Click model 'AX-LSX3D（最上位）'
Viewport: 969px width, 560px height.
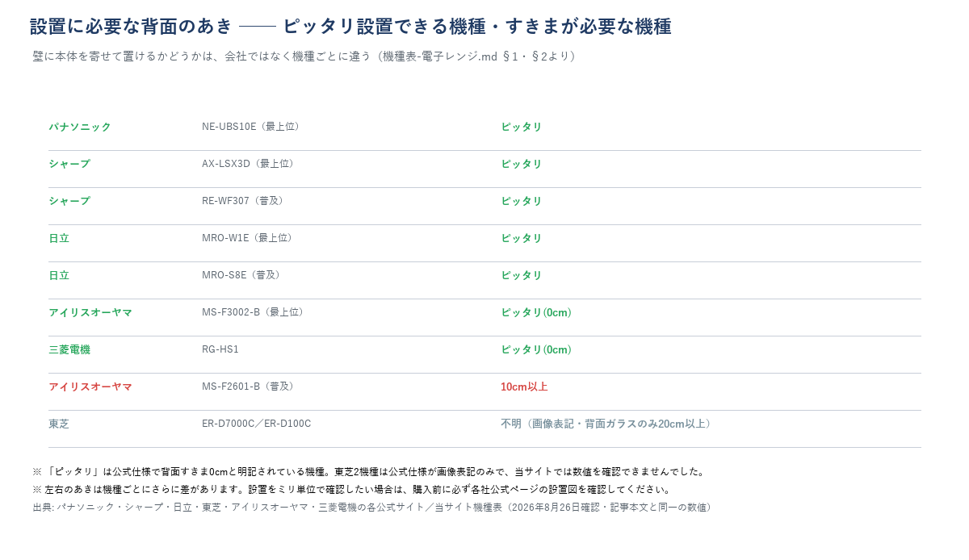point(250,164)
